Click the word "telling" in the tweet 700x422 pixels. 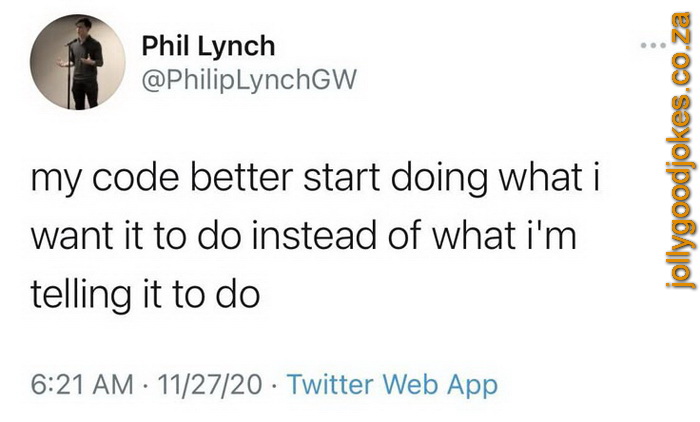(x=81, y=296)
